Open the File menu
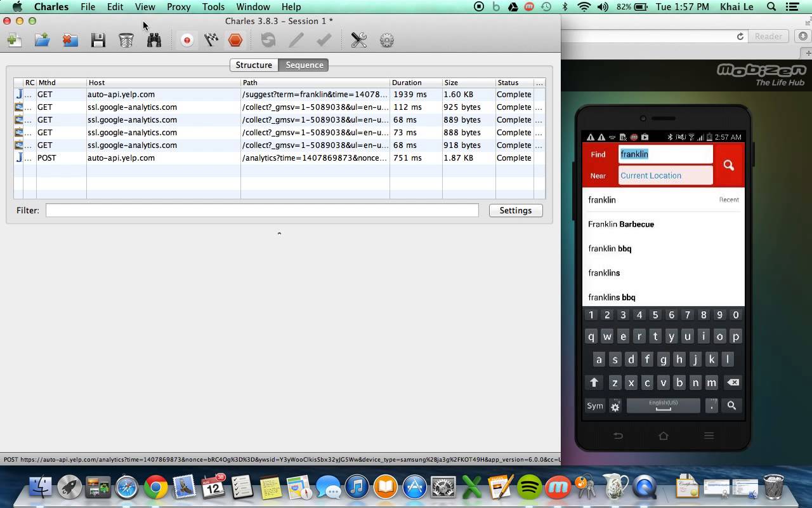This screenshot has height=508, width=812. coord(88,7)
